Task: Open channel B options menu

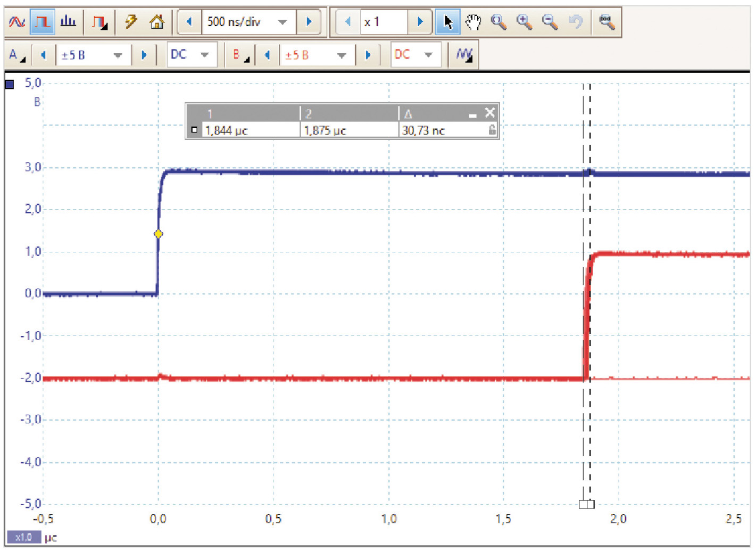Action: (x=241, y=55)
